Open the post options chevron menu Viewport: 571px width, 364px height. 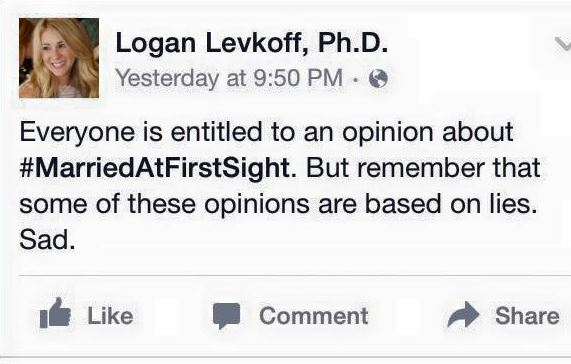563,44
